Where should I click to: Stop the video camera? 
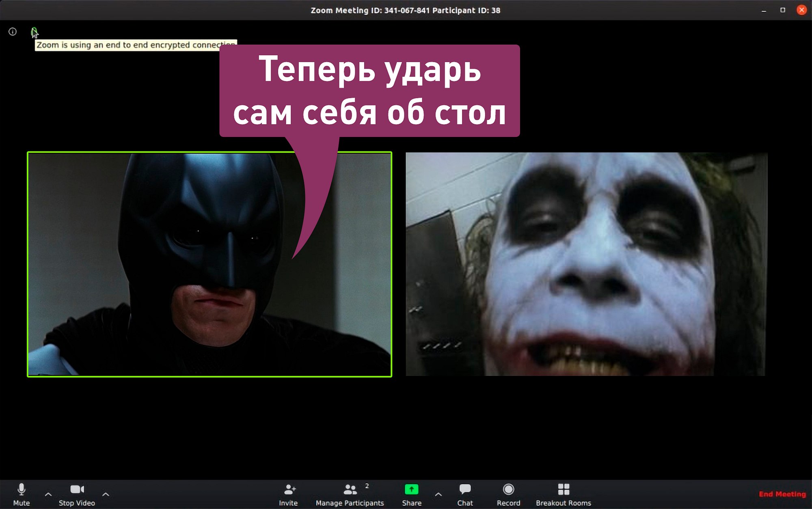[77, 494]
